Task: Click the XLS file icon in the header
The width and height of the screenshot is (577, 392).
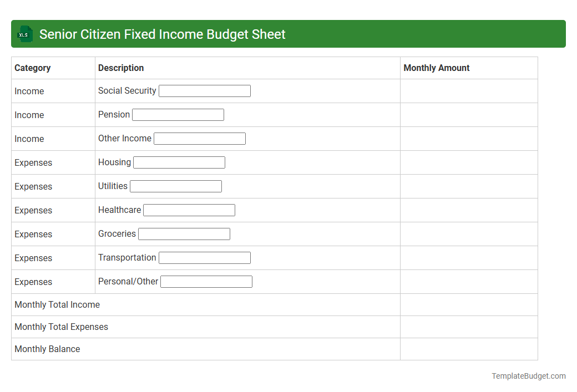Action: tap(24, 34)
